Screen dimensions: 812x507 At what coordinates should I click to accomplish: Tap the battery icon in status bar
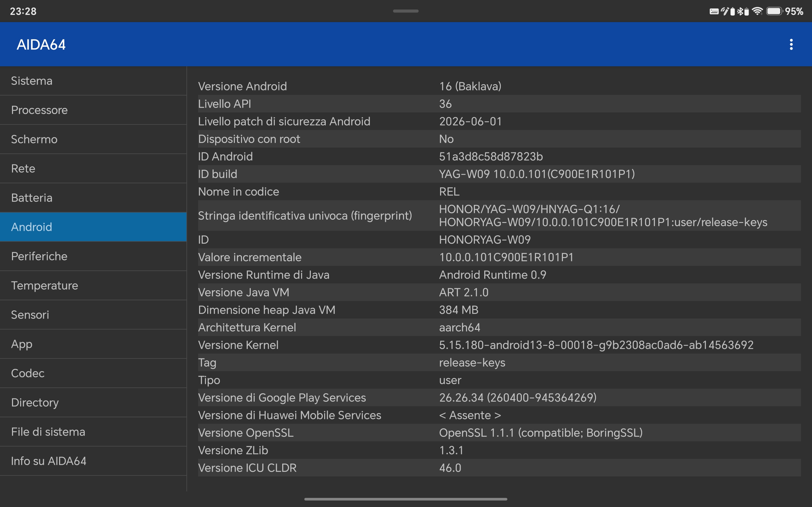click(774, 11)
